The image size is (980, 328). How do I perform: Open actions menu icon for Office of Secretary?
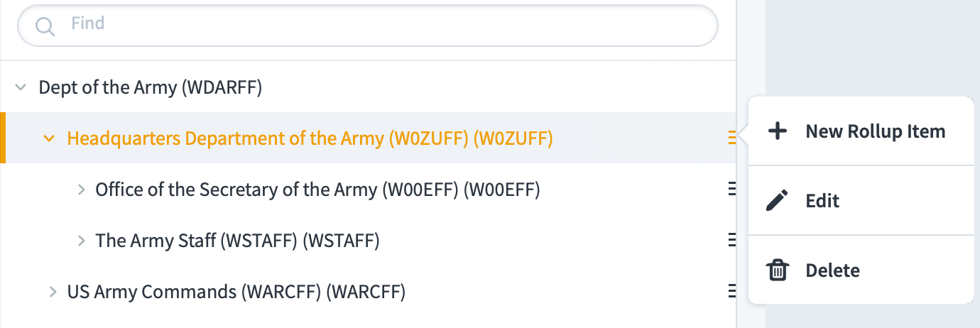click(731, 190)
